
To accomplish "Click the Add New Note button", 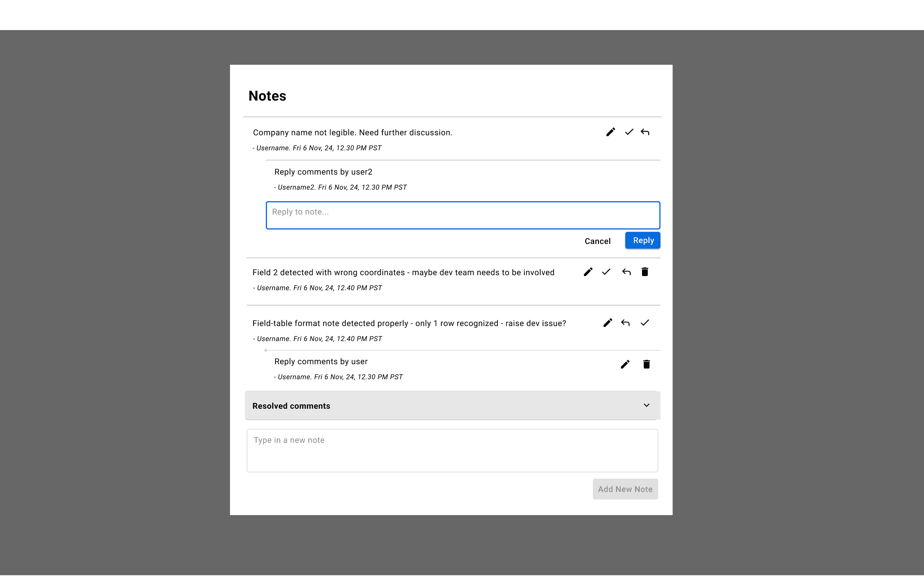I will coord(625,489).
